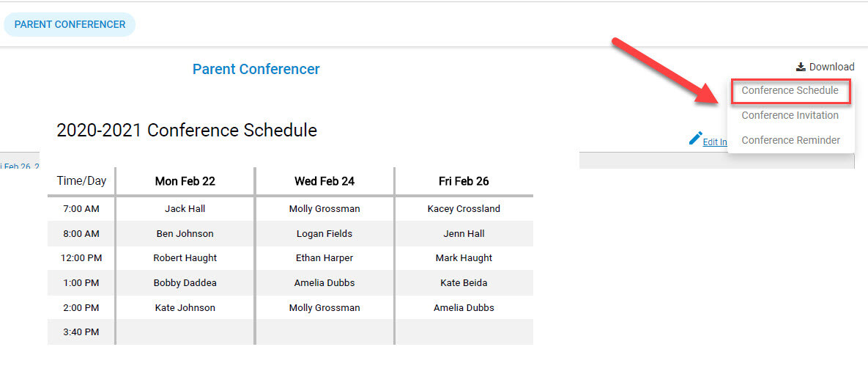Click the Edit In link
Screen dimensions: 868x366
tap(715, 142)
